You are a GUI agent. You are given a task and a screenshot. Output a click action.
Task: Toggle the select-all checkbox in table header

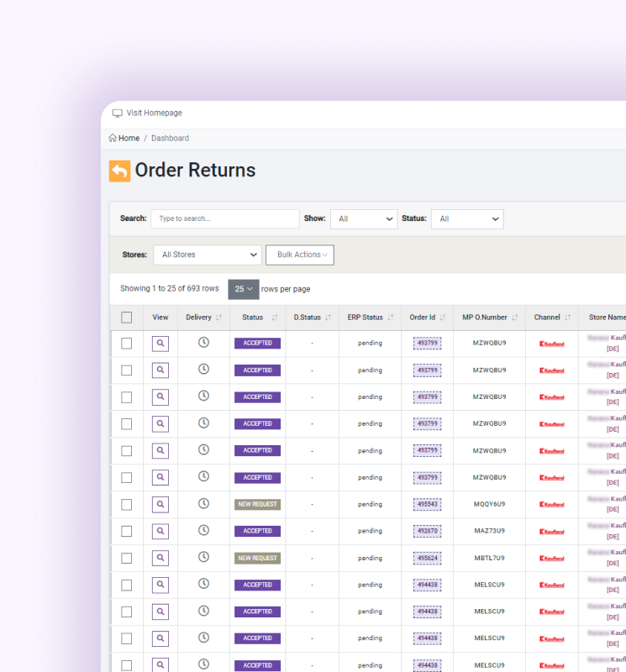126,318
